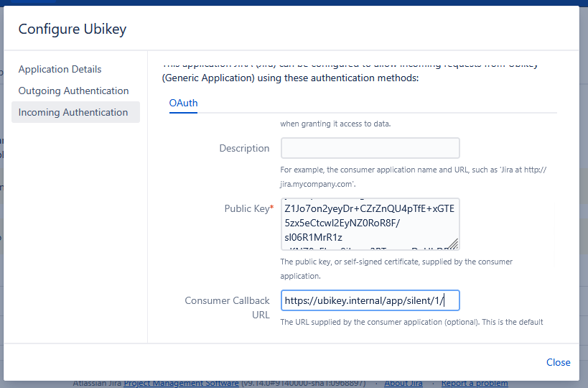Select Incoming Authentication section
Viewport: 588px width, 388px height.
[x=75, y=112]
